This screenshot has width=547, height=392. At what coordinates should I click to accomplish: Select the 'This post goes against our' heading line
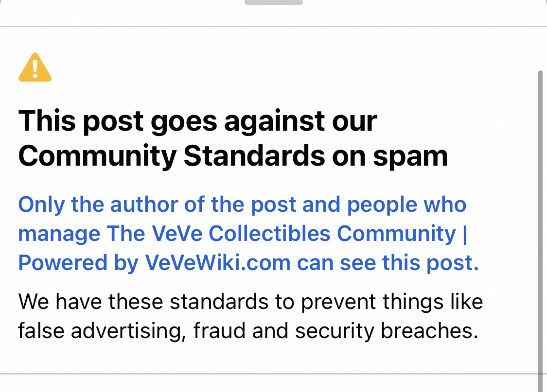coord(197,121)
